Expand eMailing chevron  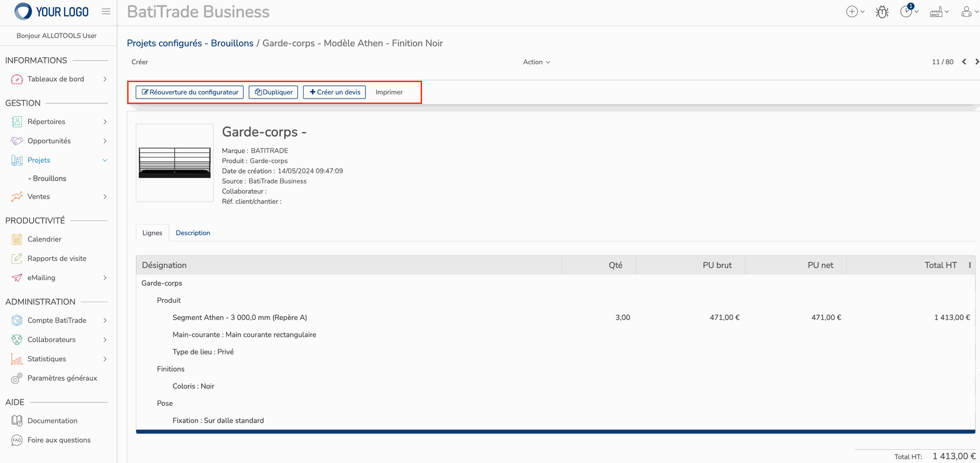105,278
